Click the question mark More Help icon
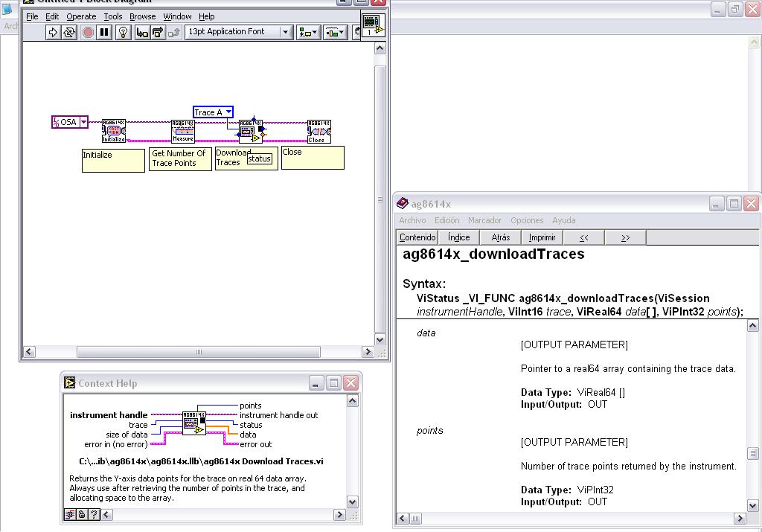762x532 pixels. 94,514
